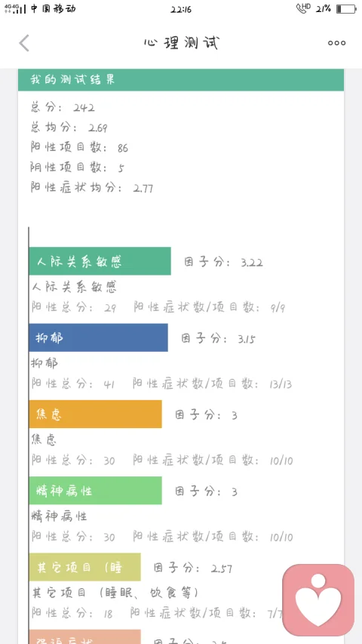362x644 pixels.
Task: Tap the clock time in status bar
Action: click(x=181, y=9)
